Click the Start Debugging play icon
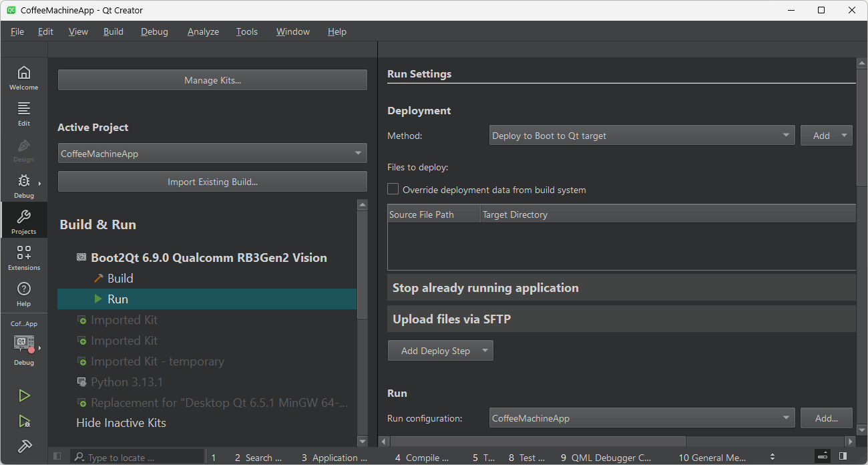 (24, 421)
